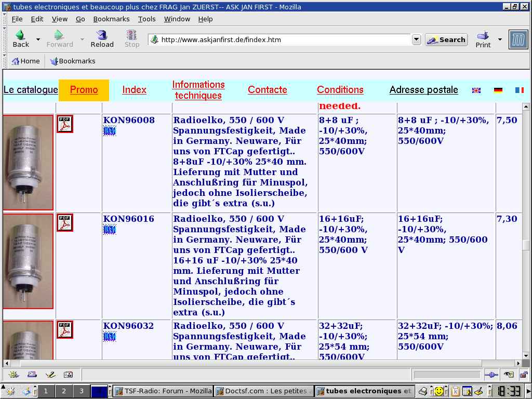This screenshot has height=399, width=532.
Task: Go back with the Back button
Action: point(21,38)
